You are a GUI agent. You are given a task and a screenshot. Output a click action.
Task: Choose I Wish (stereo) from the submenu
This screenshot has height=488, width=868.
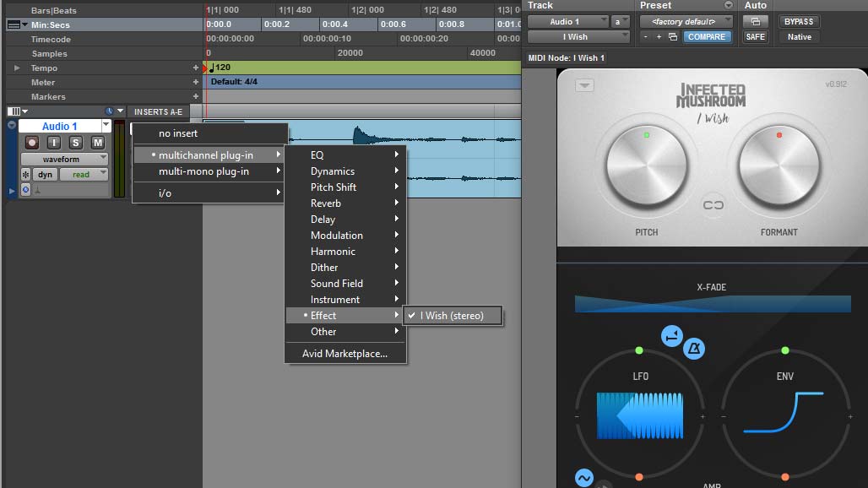452,316
